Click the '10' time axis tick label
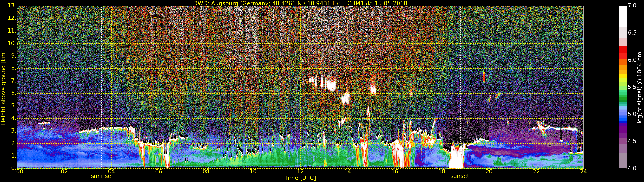 point(253,172)
